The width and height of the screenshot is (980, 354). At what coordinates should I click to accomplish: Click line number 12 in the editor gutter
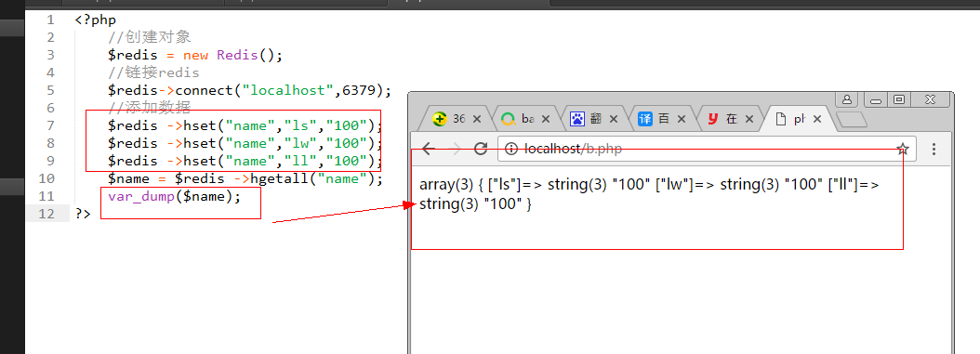[46, 214]
